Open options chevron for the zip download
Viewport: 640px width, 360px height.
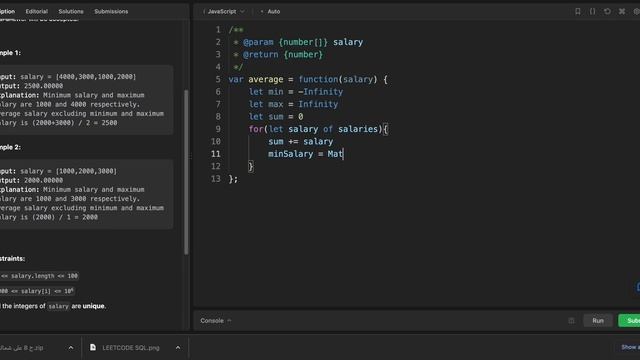click(x=71, y=347)
